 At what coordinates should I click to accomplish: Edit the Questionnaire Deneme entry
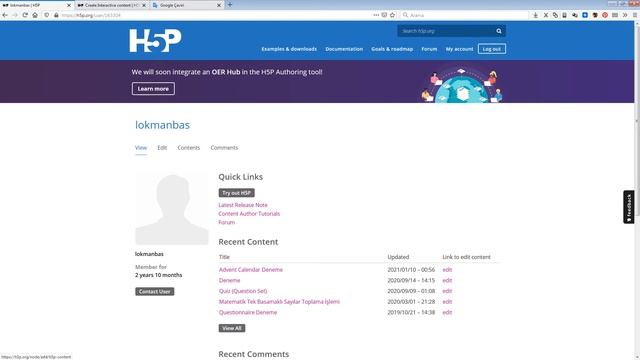click(447, 312)
